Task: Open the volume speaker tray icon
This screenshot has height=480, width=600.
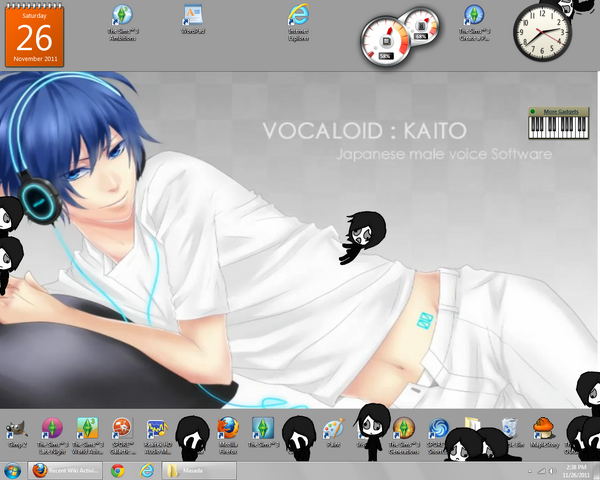Action: coord(552,471)
